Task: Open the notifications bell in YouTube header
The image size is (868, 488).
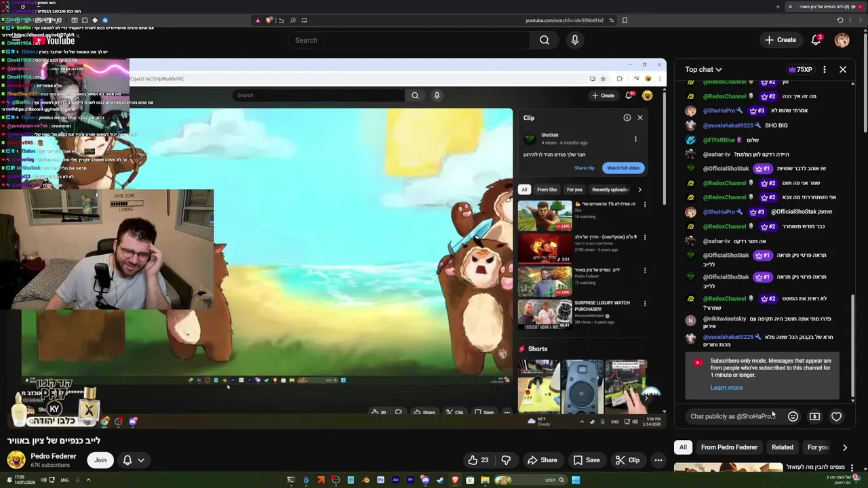Action: pyautogui.click(x=816, y=40)
